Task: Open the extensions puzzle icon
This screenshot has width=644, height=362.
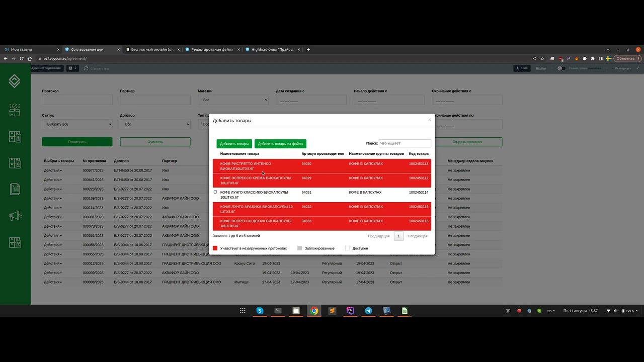Action: pyautogui.click(x=593, y=58)
